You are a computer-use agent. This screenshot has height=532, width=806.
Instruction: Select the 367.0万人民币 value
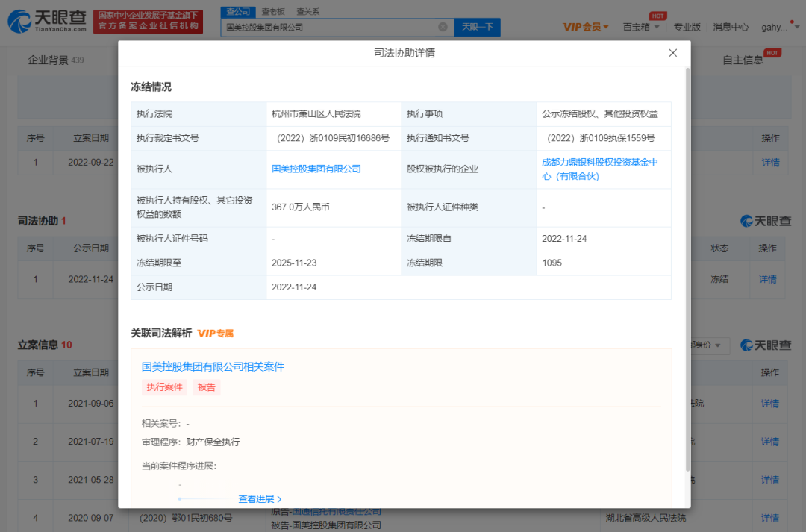coord(301,207)
